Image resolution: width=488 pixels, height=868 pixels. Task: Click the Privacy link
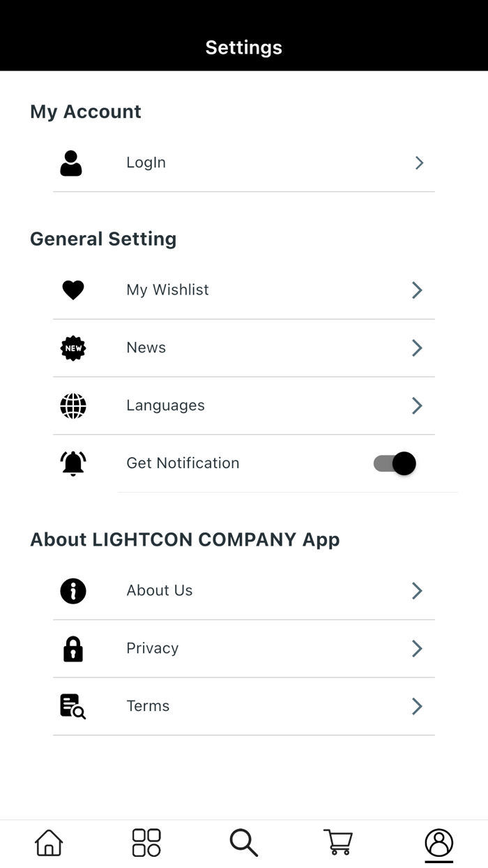click(x=152, y=648)
